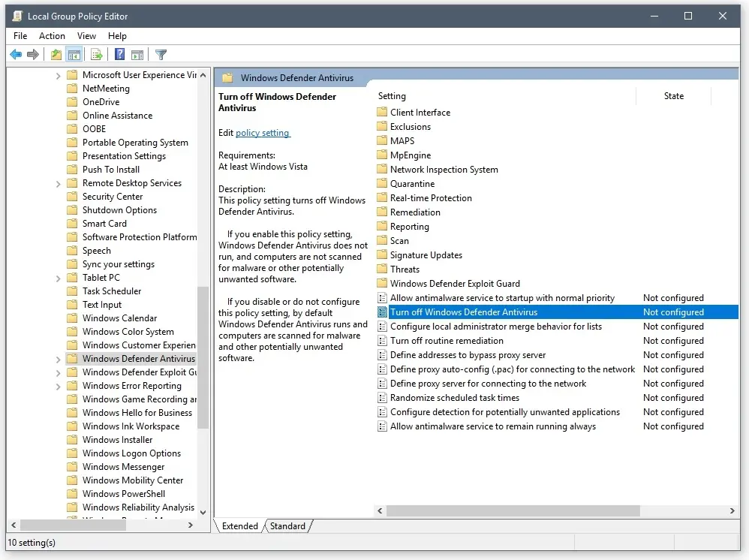The image size is (749, 560).
Task: Select Task Scheduler in the tree
Action: 112,291
